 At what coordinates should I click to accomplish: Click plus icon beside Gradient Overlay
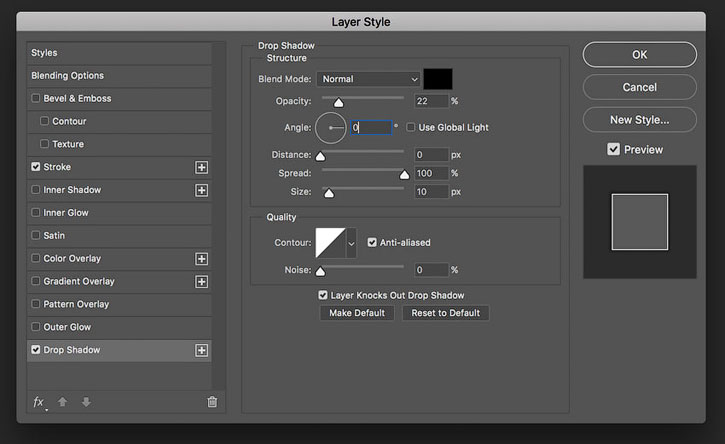[202, 282]
